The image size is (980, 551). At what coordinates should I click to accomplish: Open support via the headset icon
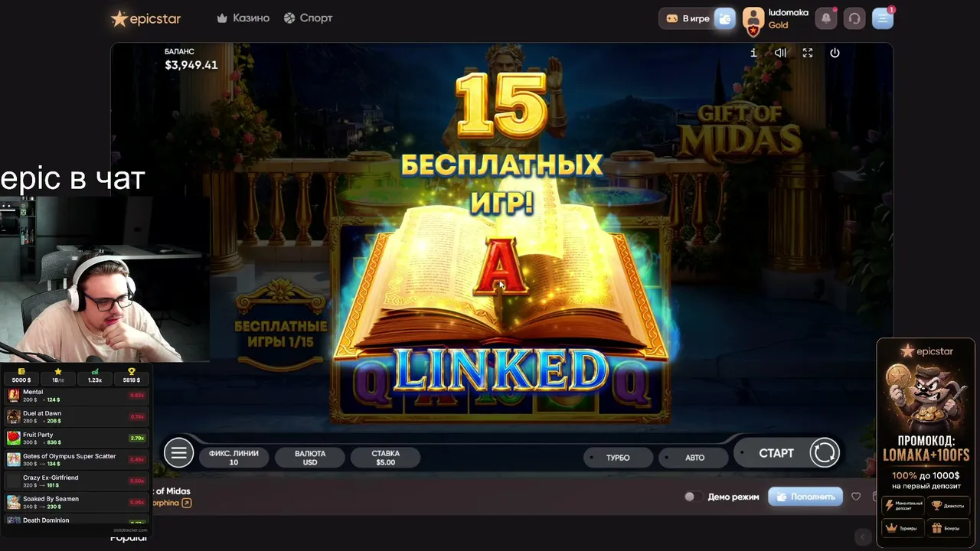point(854,18)
